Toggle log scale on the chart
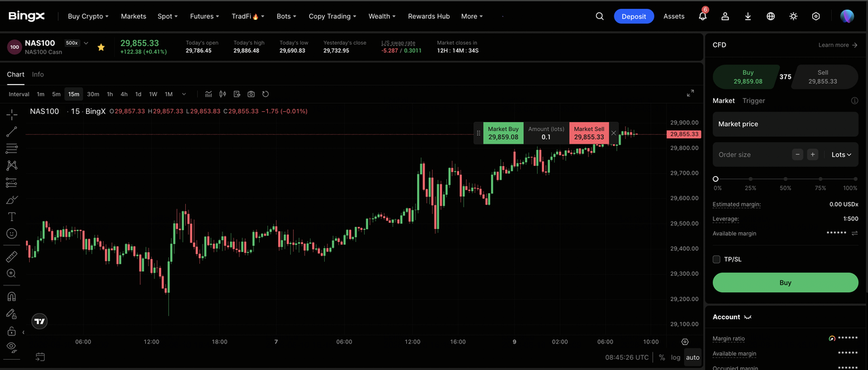 pos(675,357)
